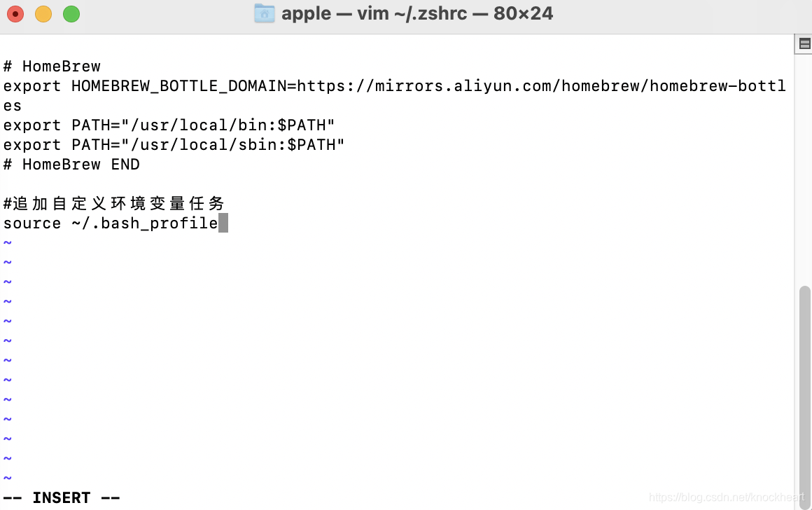This screenshot has height=510, width=812.
Task: Click the 'source ~/.bash_profile' line
Action: tap(109, 223)
